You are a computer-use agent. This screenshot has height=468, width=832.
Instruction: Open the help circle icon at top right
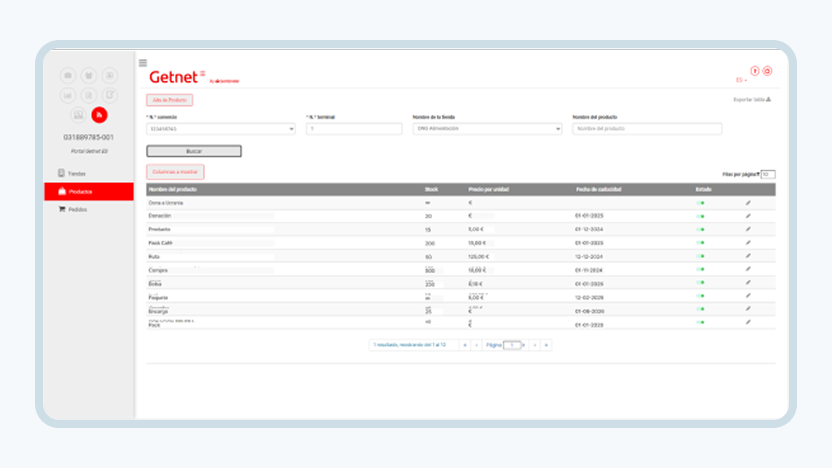click(755, 71)
